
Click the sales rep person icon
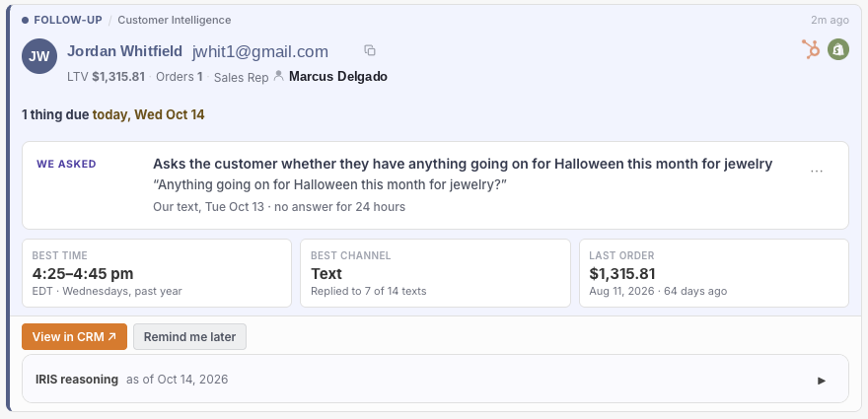tap(279, 76)
